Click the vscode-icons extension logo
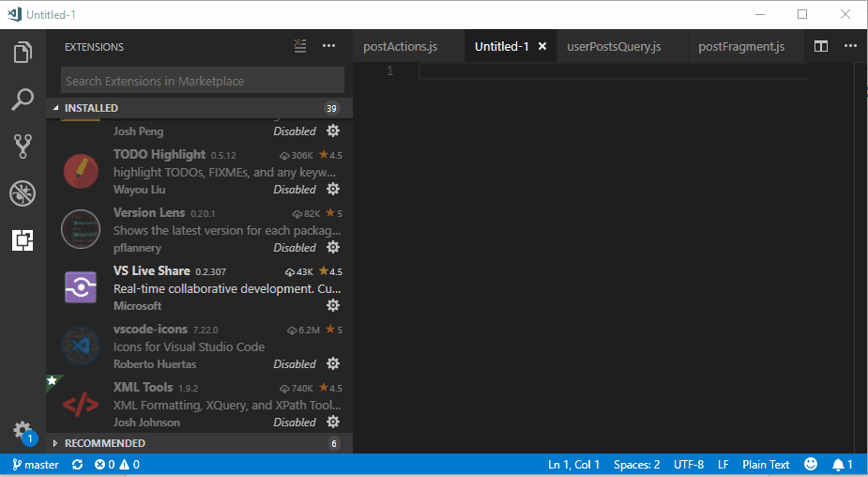Image resolution: width=868 pixels, height=477 pixels. click(81, 346)
